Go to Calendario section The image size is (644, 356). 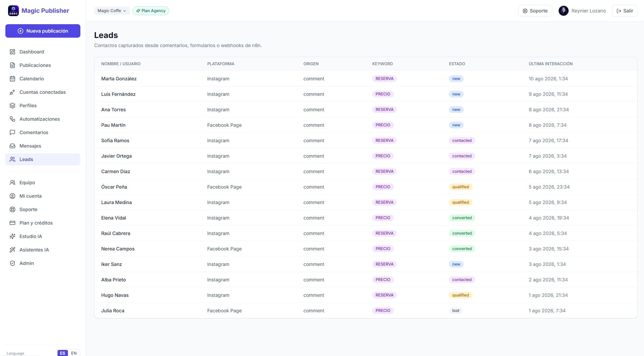[43, 79]
